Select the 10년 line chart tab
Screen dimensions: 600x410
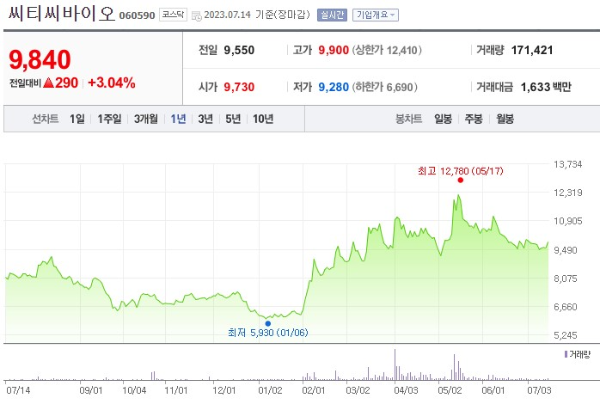pos(263,119)
